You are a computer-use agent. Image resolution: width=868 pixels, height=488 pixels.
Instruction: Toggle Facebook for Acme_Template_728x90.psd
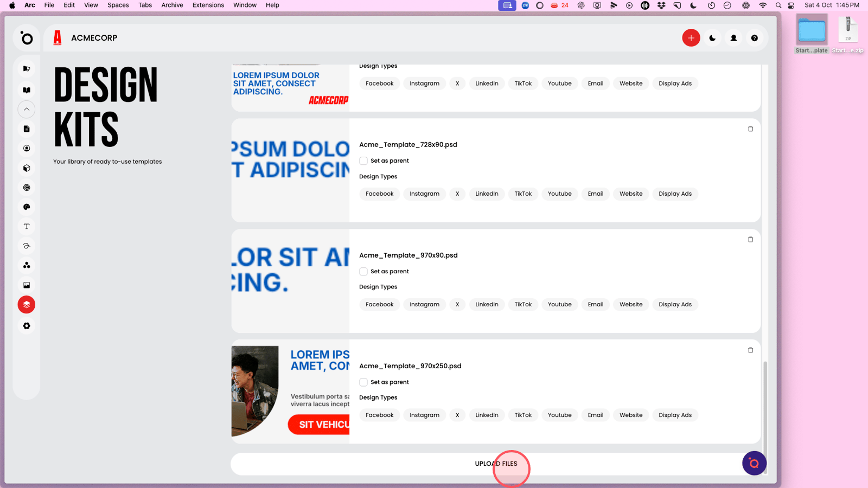380,194
